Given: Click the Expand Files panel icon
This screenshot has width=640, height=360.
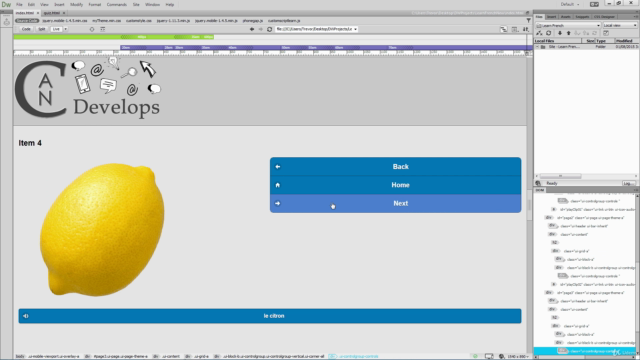Looking at the screenshot, I should 606,33.
